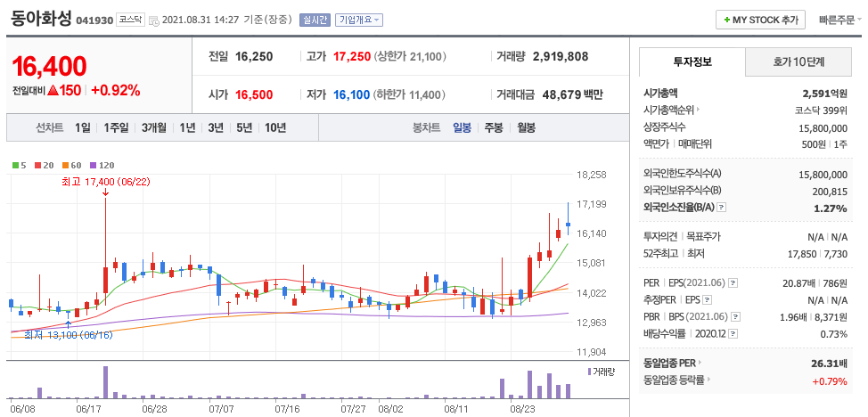Click the 고가 value 17,250
Viewport: 868px width, 417px height.
[352, 56]
